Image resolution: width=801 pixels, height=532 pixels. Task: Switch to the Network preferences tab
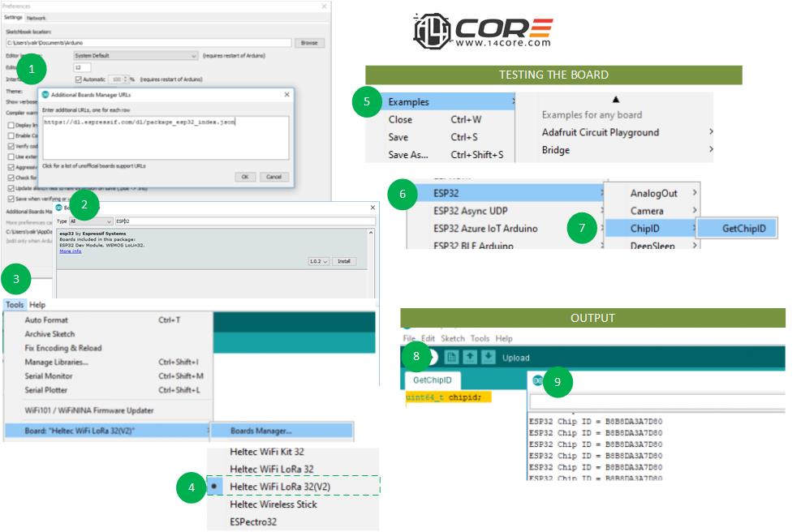coord(36,18)
